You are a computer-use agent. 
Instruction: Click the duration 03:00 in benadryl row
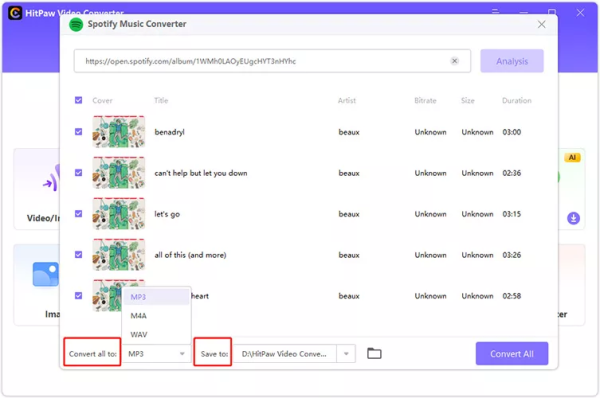coord(512,132)
